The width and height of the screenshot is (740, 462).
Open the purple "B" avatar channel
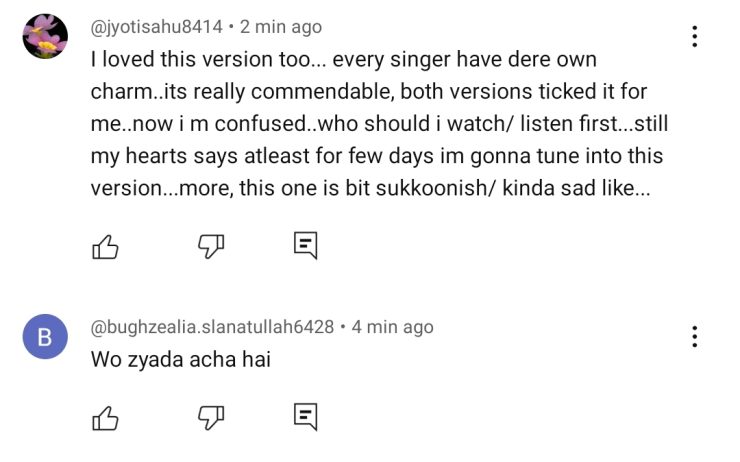(x=44, y=338)
